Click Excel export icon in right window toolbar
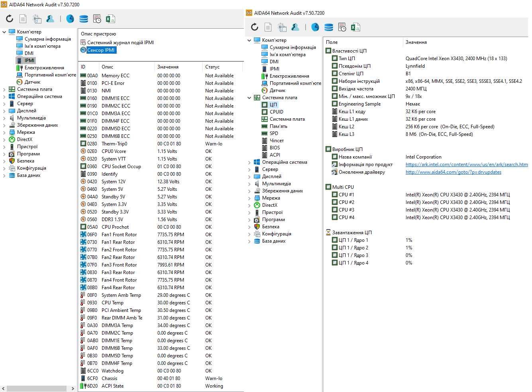532x392 pixels. [355, 27]
